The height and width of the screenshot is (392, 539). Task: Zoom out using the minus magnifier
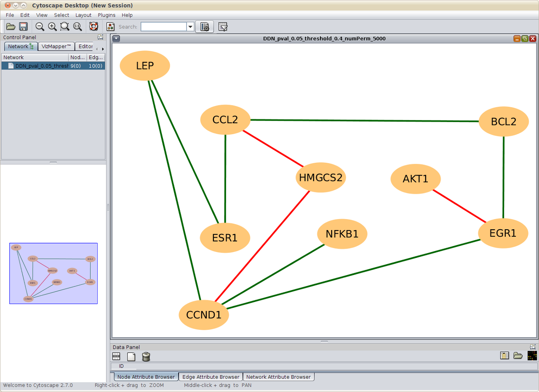[40, 26]
